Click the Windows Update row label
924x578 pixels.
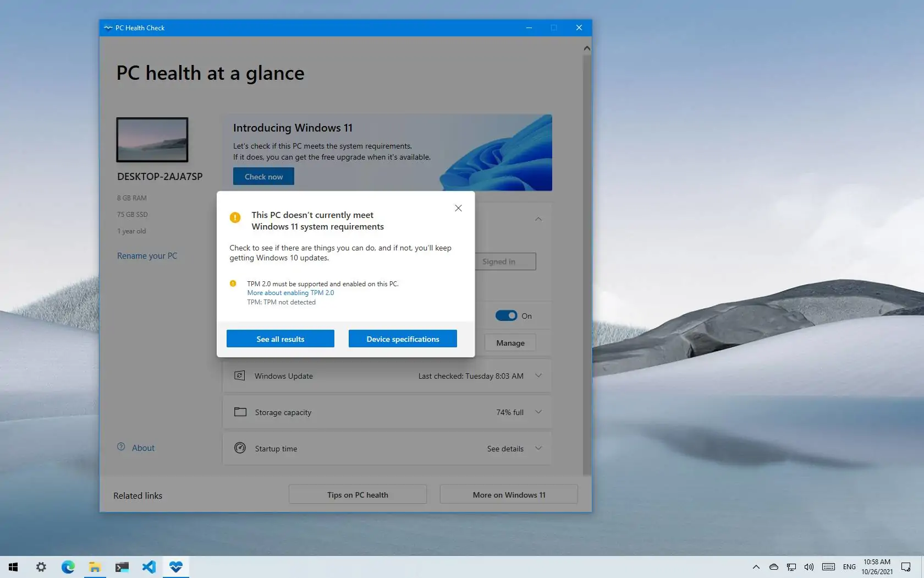(283, 376)
